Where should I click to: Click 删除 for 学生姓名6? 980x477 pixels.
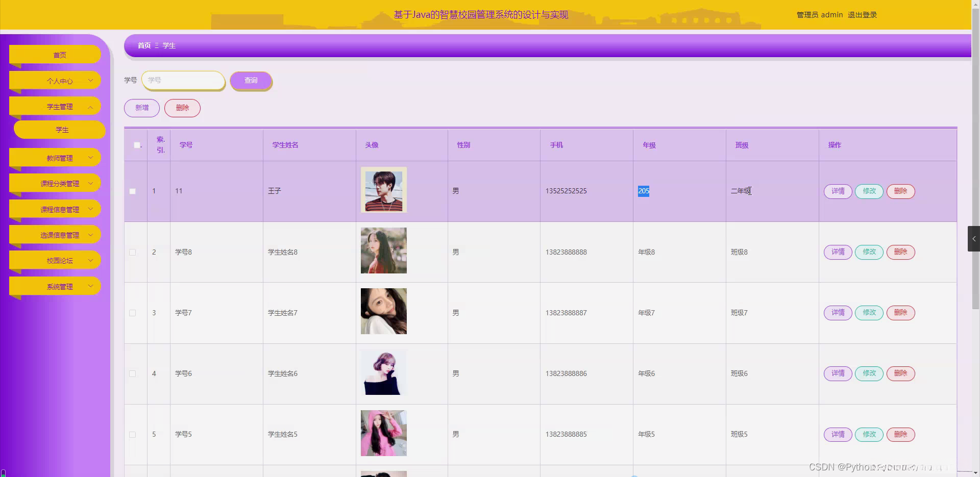pyautogui.click(x=901, y=373)
